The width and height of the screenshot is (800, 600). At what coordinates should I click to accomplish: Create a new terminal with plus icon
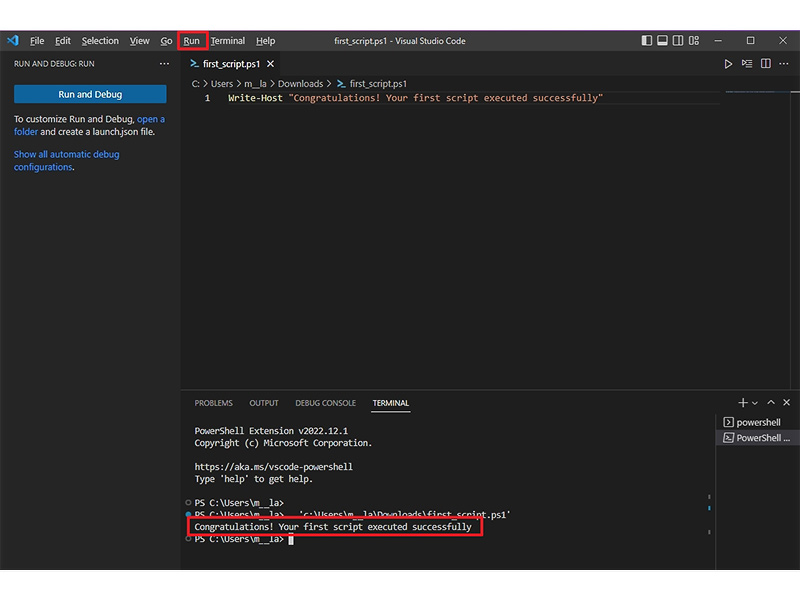[743, 403]
